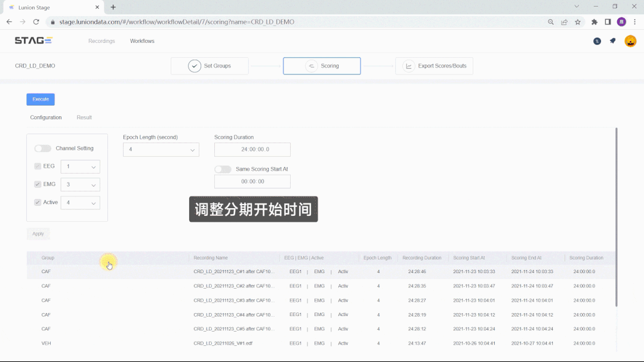
Task: Click the Scoring Duration input field
Action: tap(252, 150)
